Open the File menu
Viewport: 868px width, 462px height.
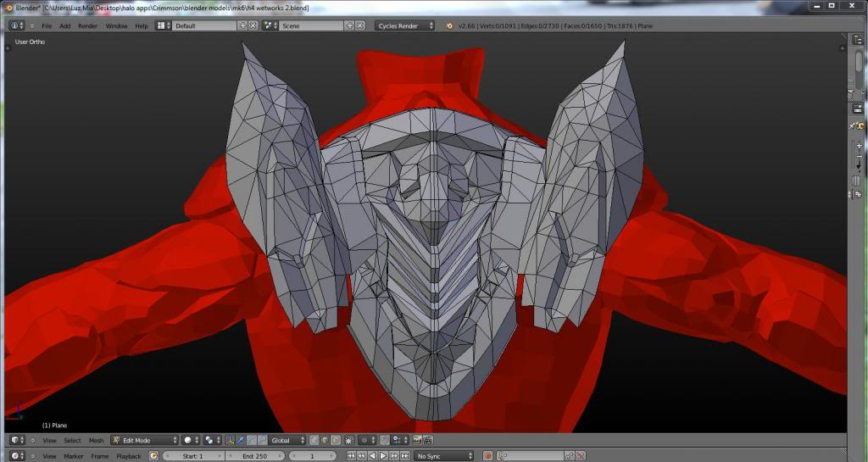click(47, 26)
